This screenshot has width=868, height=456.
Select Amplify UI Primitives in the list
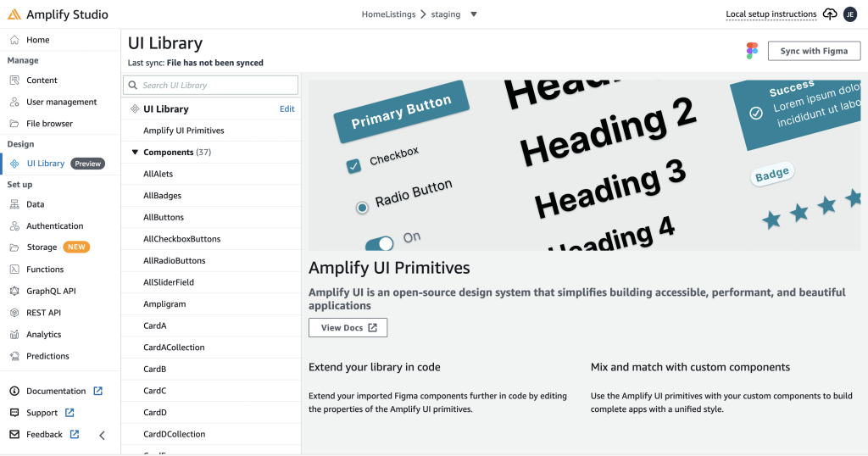[184, 131]
